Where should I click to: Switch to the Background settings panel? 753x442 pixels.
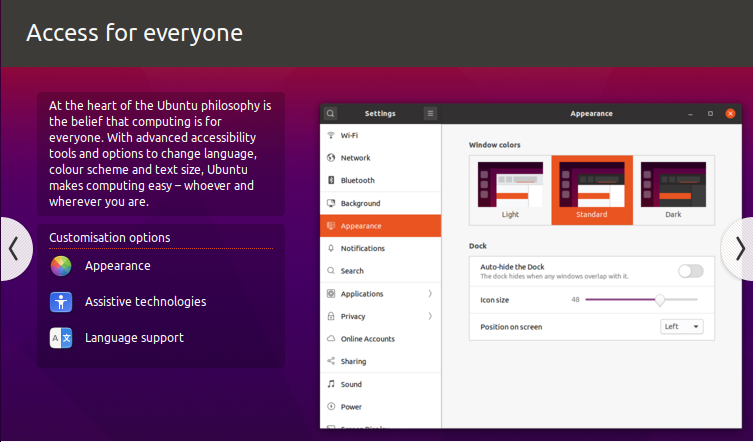click(360, 203)
